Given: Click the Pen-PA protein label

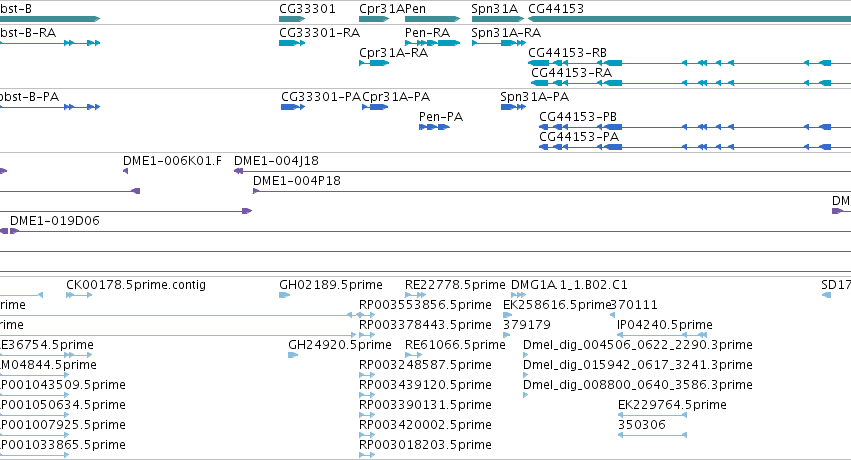Looking at the screenshot, I should pyautogui.click(x=441, y=117).
